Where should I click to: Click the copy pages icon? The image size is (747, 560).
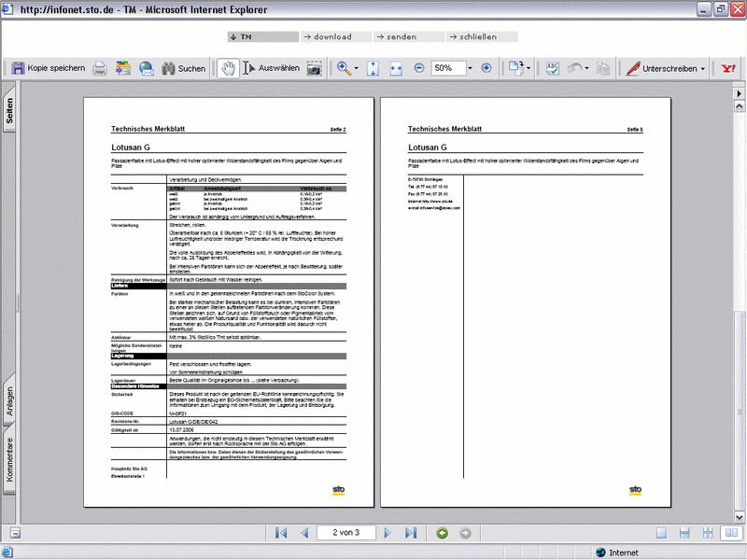pos(602,68)
